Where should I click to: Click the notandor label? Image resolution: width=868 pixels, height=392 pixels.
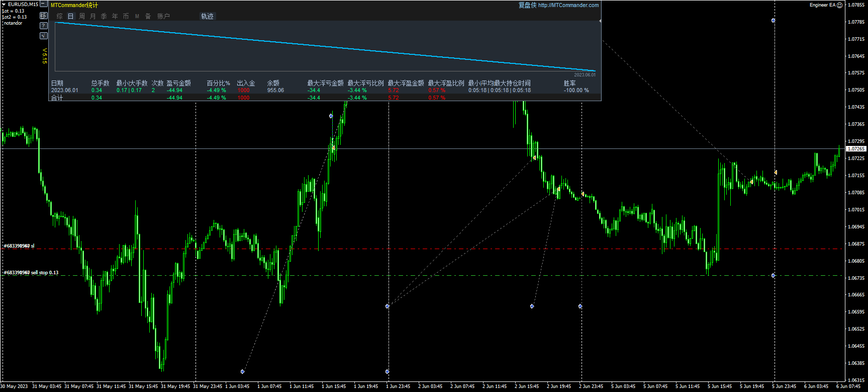(13, 23)
